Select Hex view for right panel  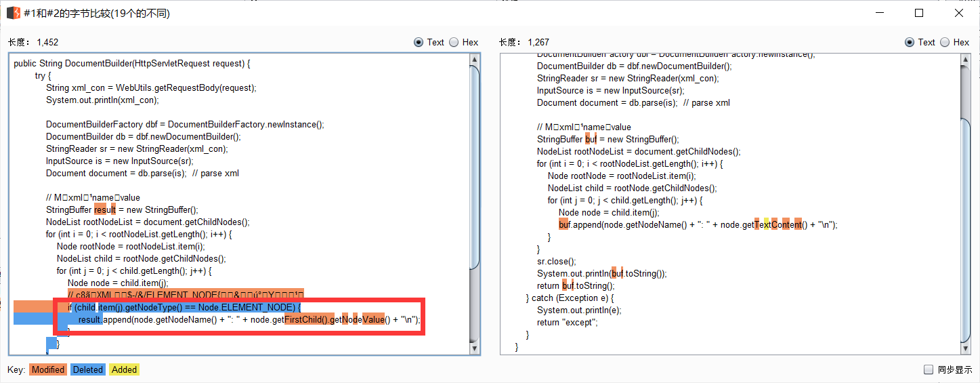click(x=945, y=42)
